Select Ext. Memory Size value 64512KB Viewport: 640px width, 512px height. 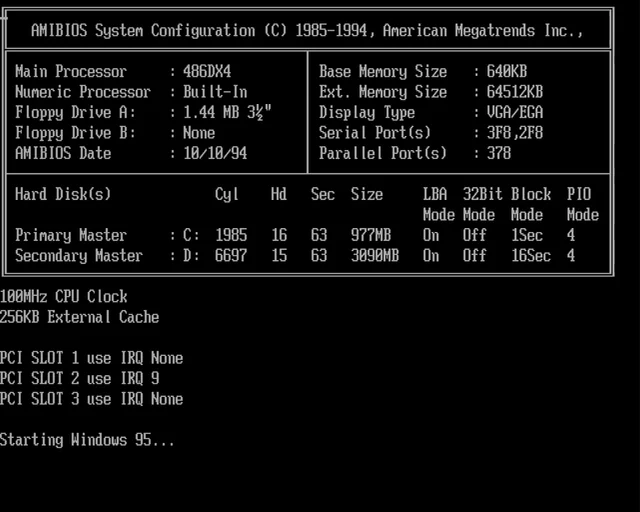pos(515,92)
